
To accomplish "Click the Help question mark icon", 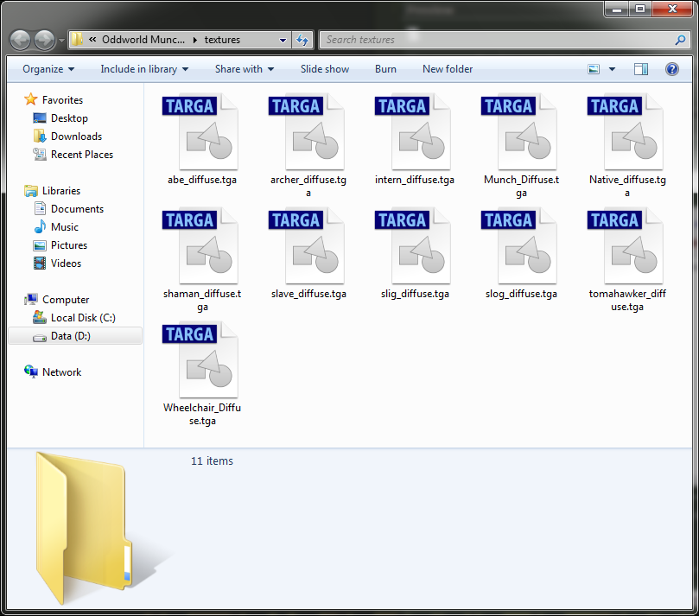I will tap(671, 69).
